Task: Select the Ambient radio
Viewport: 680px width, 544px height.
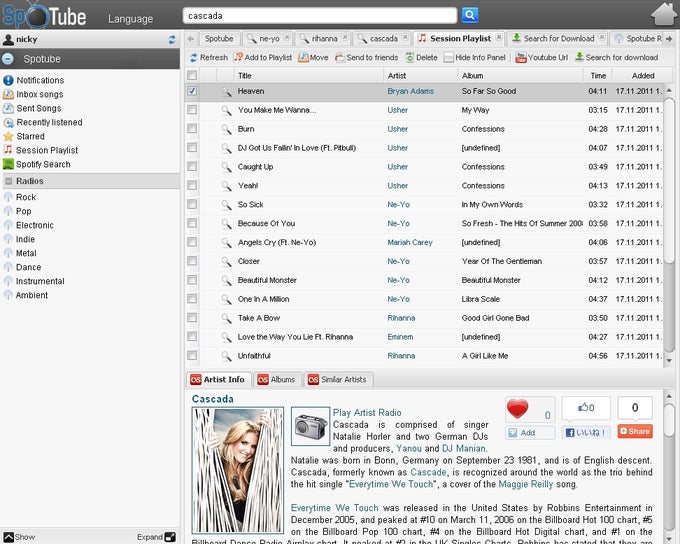Action: [25, 295]
